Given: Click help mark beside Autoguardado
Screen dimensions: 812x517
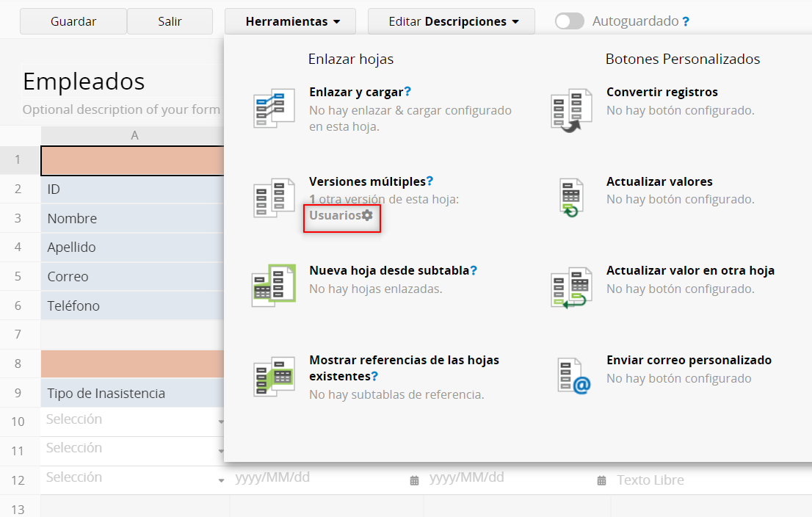Looking at the screenshot, I should click(686, 21).
